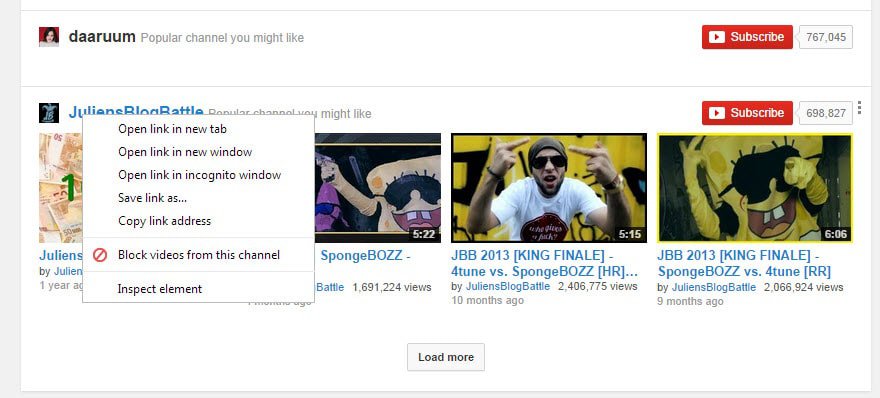Open JBB 2013 SpongeBOZZ vs. 4tune [RR] title
This screenshot has height=398, width=880.
(x=744, y=263)
